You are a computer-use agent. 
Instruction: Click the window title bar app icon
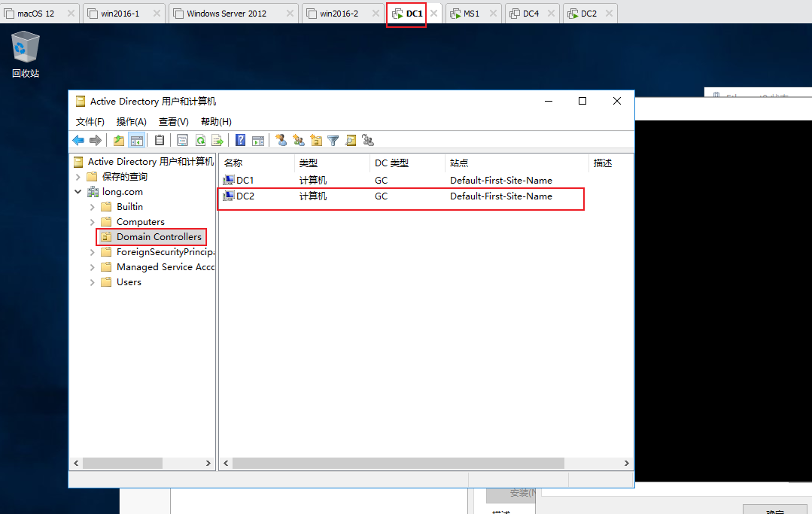[x=81, y=102]
